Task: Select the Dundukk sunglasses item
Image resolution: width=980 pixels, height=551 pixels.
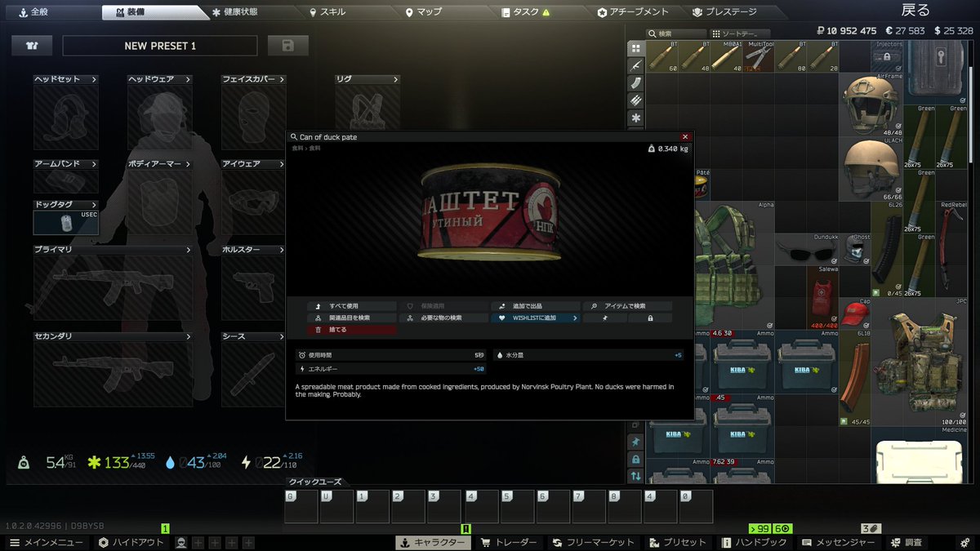Action: [806, 249]
